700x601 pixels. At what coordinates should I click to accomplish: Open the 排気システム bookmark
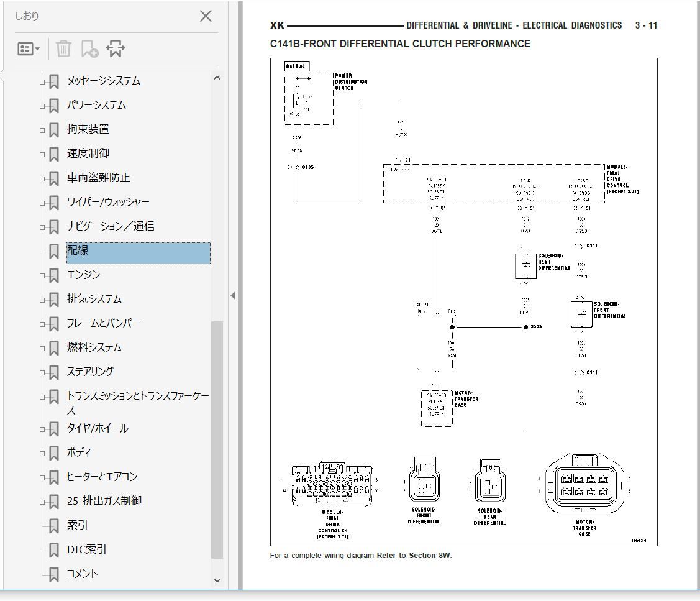[94, 299]
